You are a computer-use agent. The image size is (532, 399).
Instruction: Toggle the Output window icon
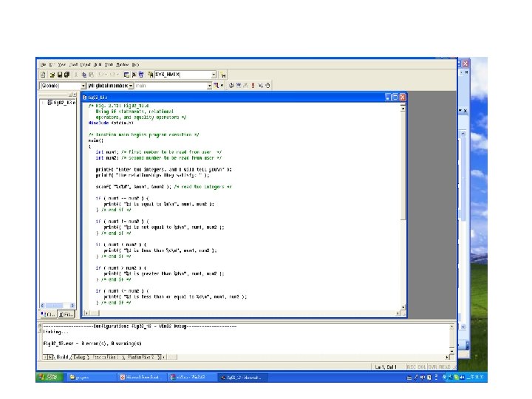point(134,75)
